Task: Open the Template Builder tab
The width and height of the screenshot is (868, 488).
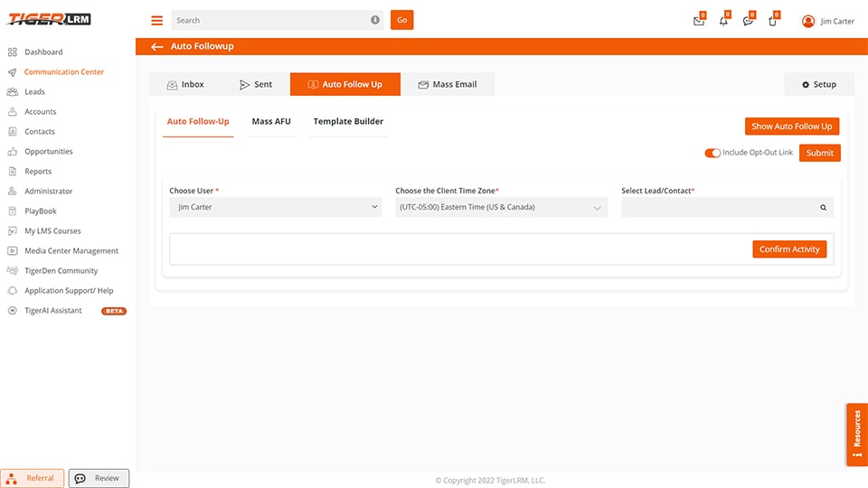Action: point(348,122)
